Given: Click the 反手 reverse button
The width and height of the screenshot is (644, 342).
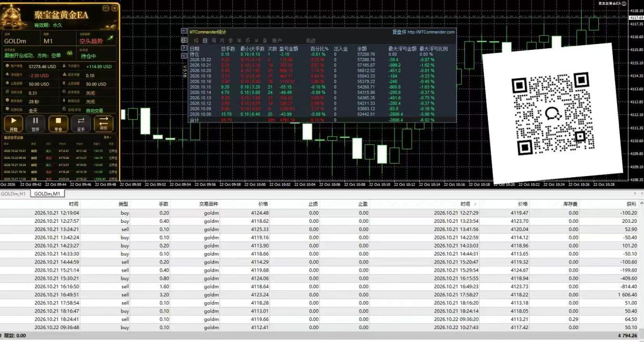Looking at the screenshot, I should (80, 123).
